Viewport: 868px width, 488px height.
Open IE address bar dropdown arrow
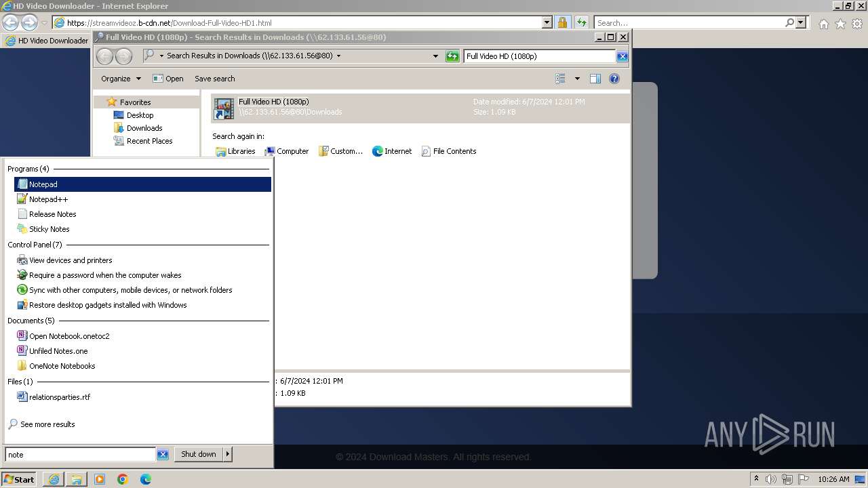547,22
